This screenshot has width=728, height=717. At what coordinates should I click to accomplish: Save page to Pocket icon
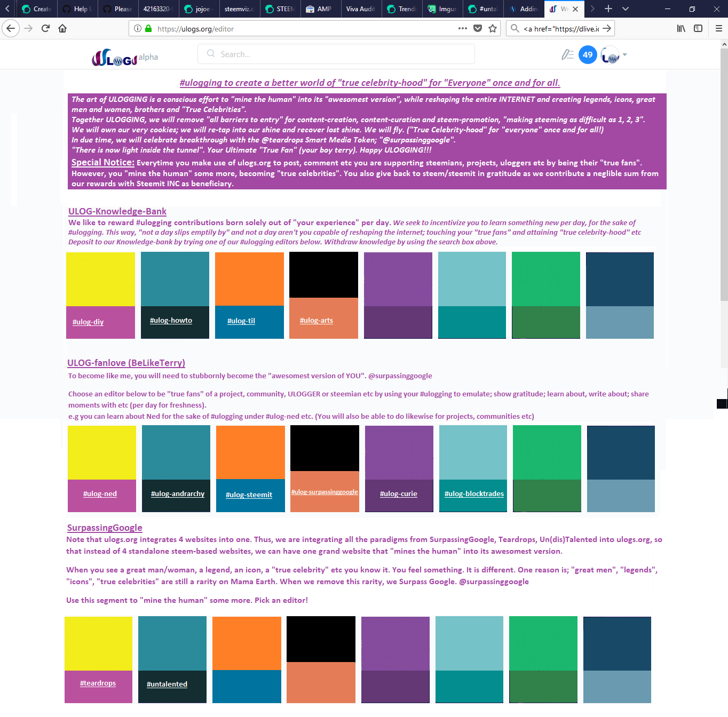click(x=478, y=28)
